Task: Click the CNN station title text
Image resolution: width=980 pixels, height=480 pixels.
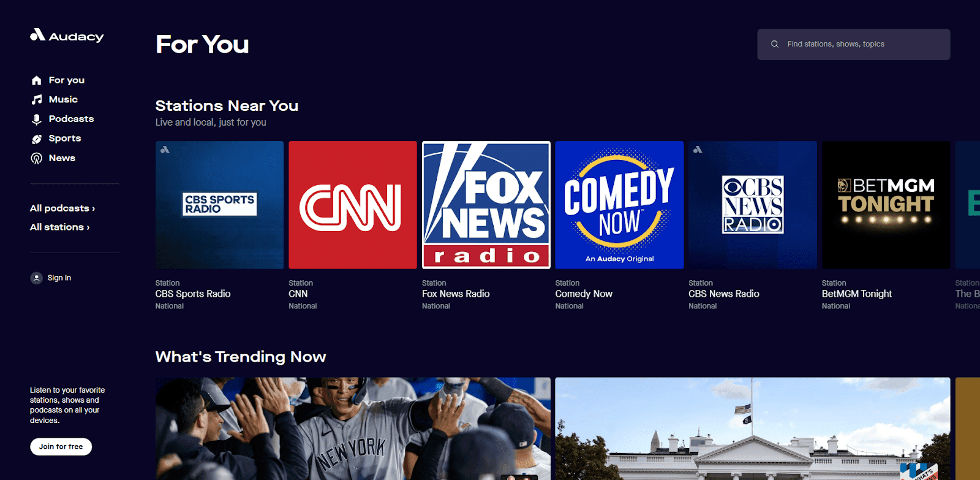Action: click(x=298, y=294)
